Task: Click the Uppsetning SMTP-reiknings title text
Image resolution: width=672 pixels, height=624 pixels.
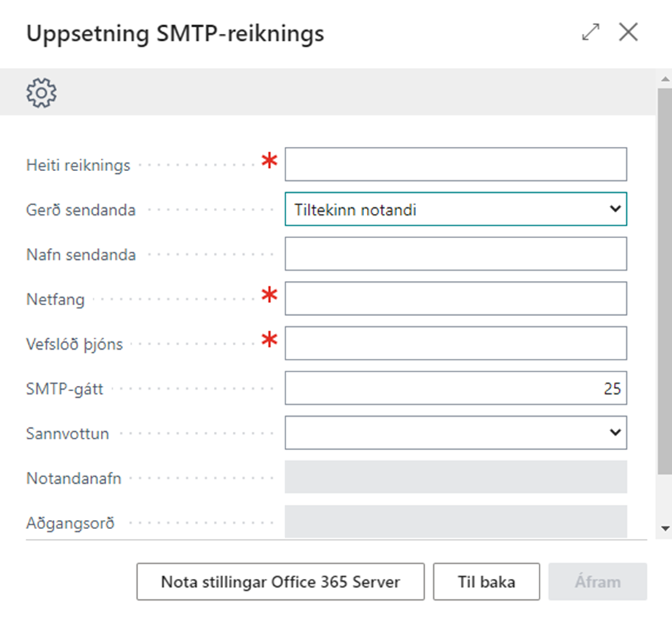Action: [x=175, y=34]
